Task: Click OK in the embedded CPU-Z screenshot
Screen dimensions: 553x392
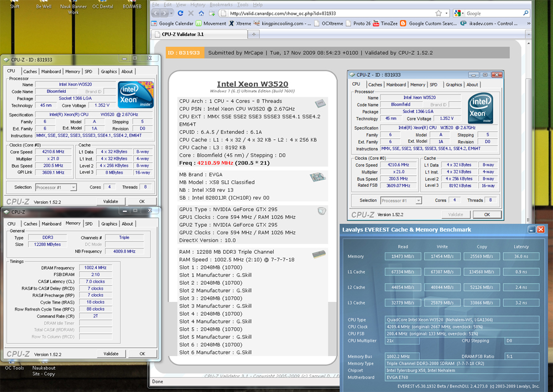Action: [x=487, y=215]
